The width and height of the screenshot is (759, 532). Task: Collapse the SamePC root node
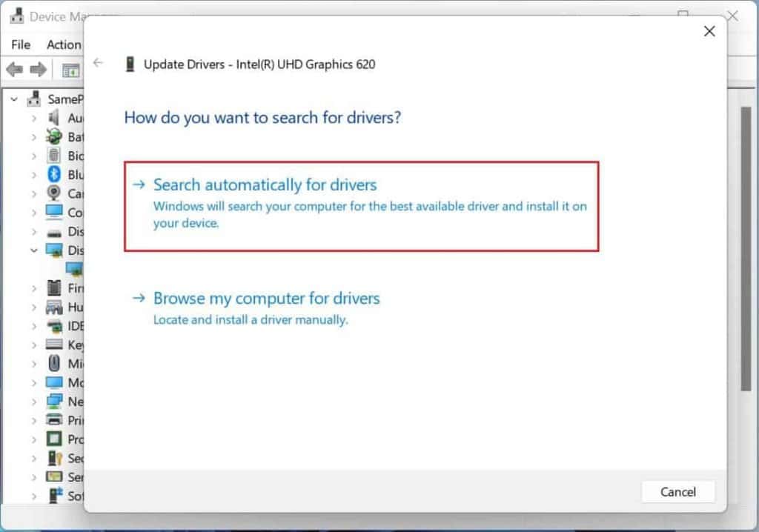click(13, 99)
